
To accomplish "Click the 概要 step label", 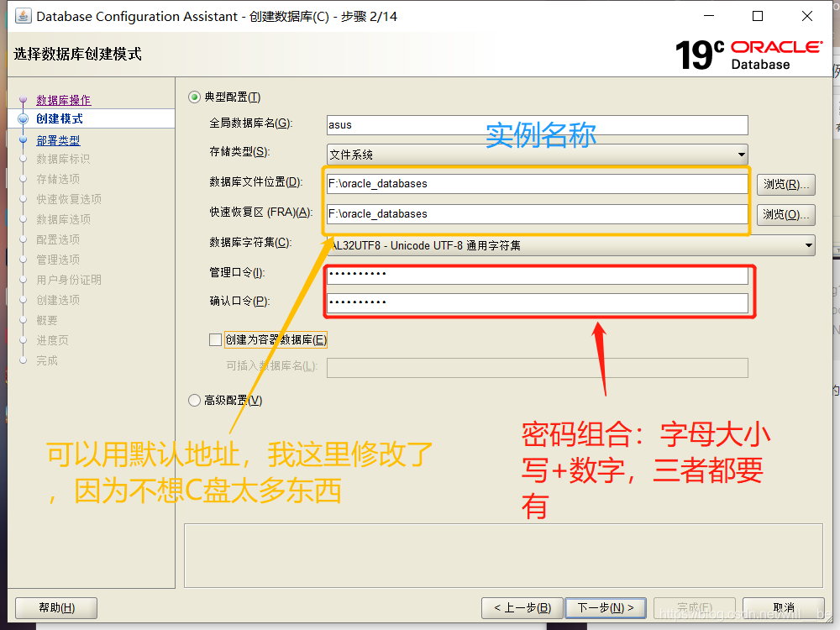I will click(46, 320).
